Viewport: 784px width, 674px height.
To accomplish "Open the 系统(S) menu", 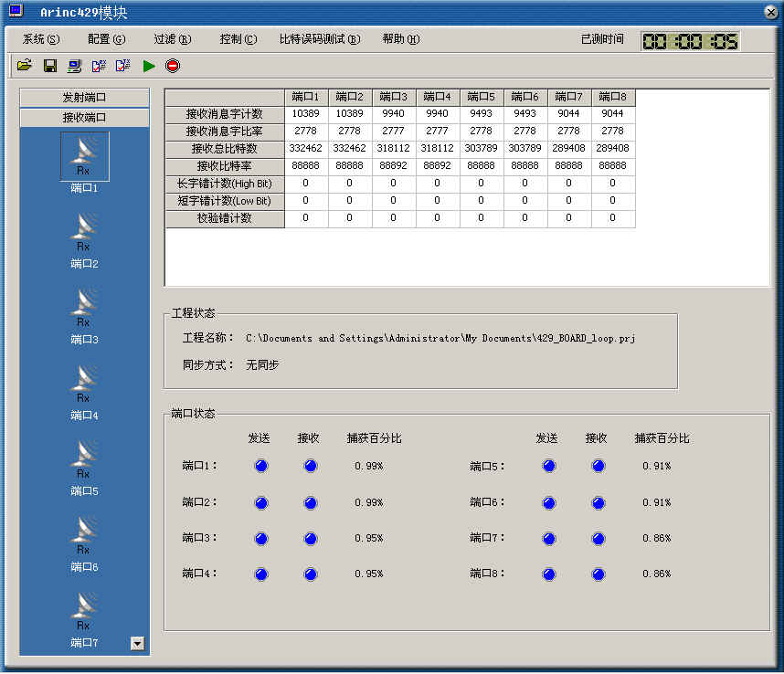I will (x=41, y=39).
